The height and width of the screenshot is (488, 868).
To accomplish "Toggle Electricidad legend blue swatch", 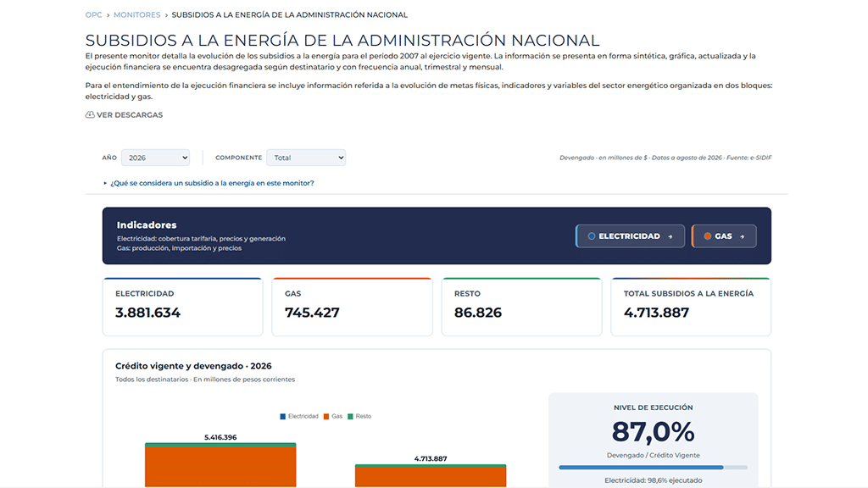I will (283, 417).
